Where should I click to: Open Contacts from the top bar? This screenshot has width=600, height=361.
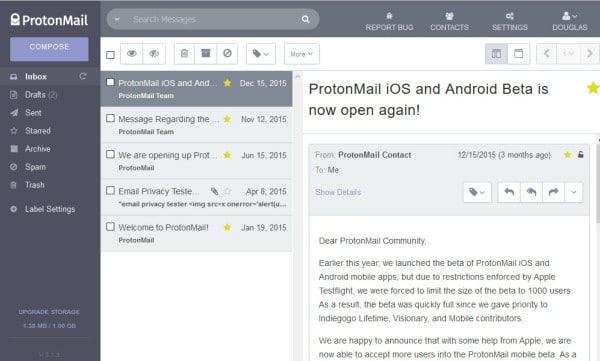449,22
